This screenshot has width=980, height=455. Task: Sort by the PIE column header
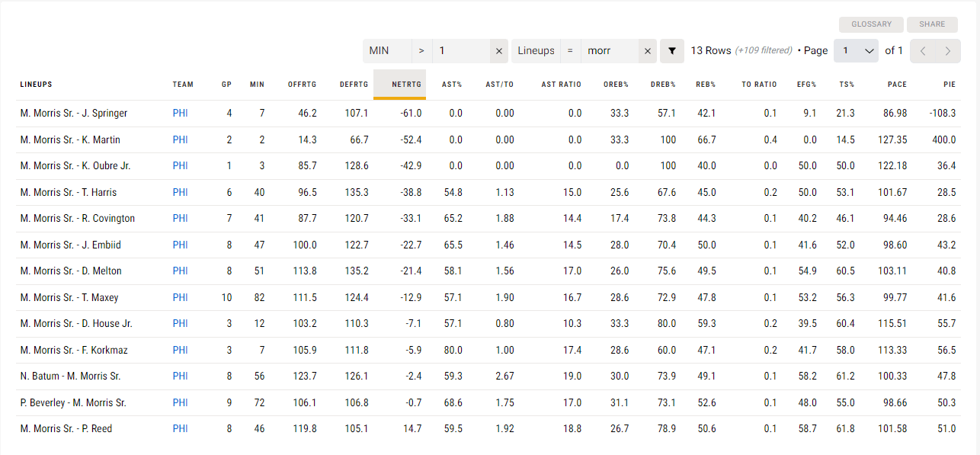pos(948,85)
